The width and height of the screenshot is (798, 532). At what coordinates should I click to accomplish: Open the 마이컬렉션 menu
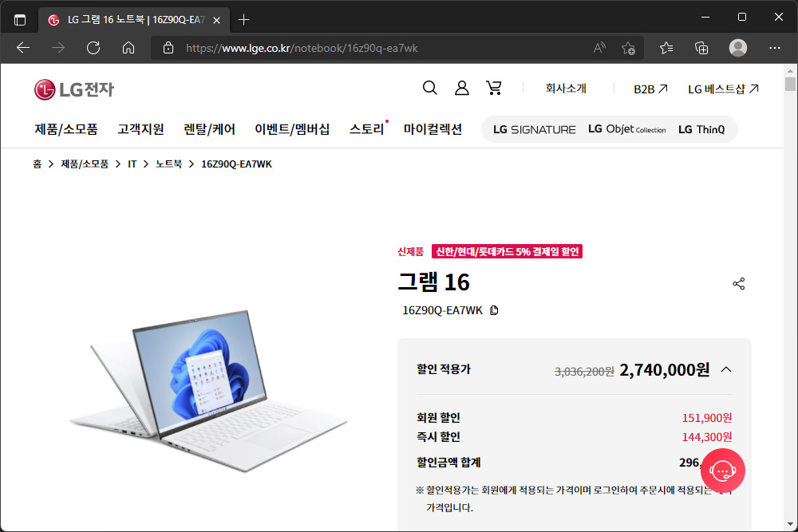(x=433, y=129)
